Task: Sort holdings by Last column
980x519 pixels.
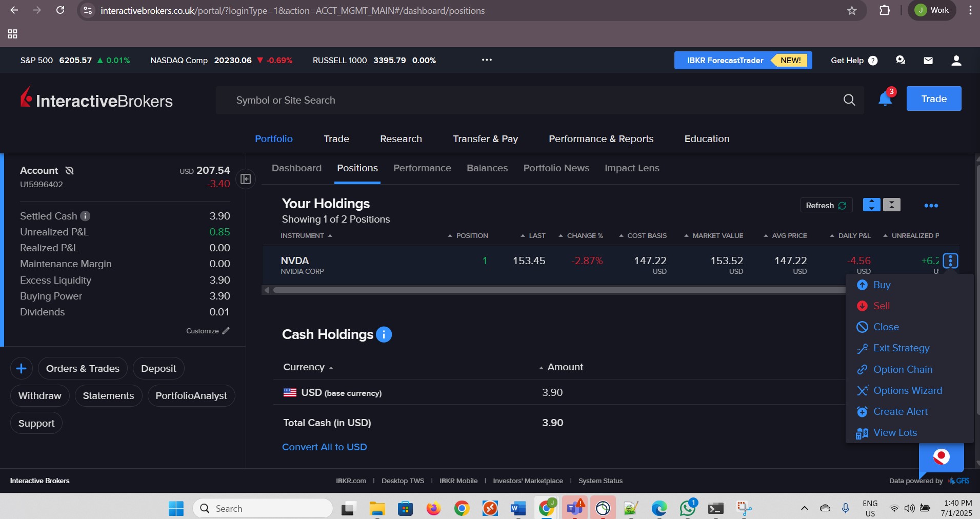Action: (533, 235)
